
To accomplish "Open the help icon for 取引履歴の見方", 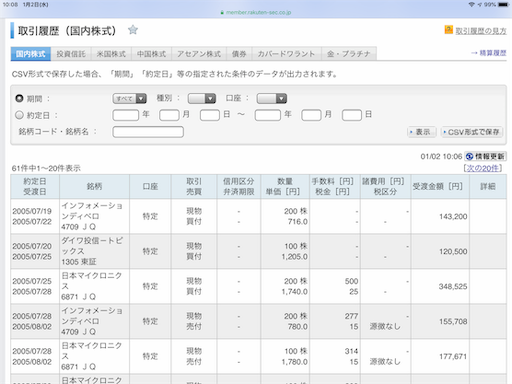I will [x=449, y=30].
